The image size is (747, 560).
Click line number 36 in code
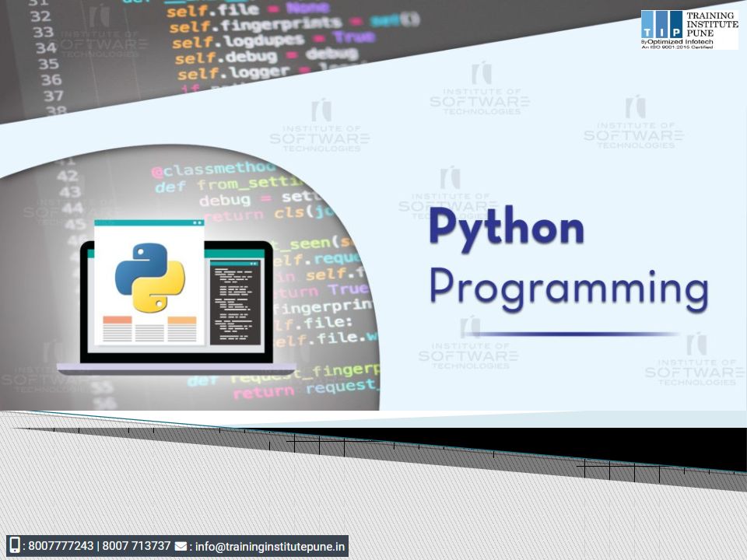pos(51,79)
